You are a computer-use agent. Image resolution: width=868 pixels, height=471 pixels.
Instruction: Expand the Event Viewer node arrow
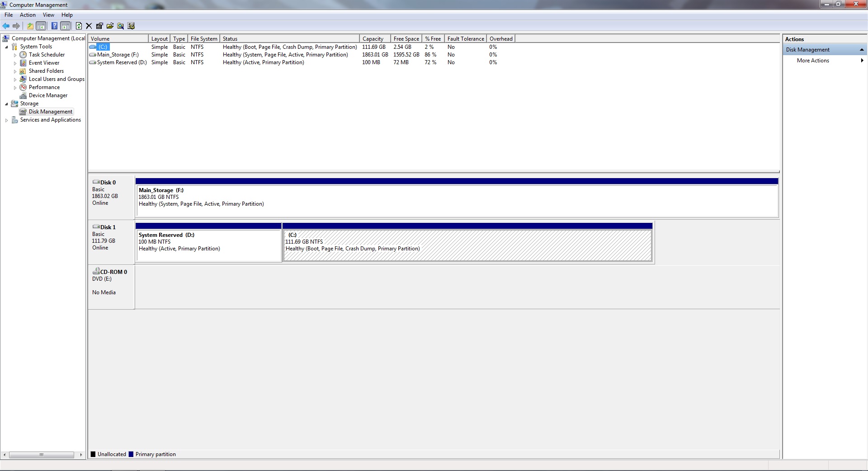pos(15,63)
